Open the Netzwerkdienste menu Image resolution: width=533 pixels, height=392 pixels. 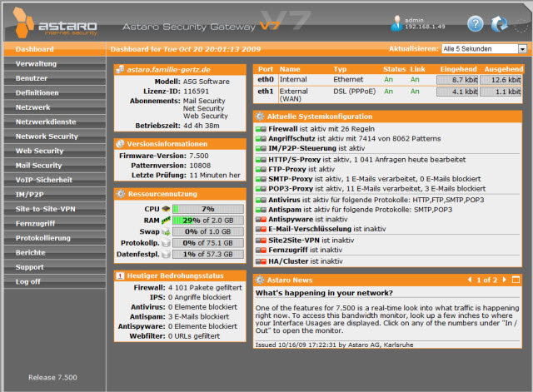(55, 122)
